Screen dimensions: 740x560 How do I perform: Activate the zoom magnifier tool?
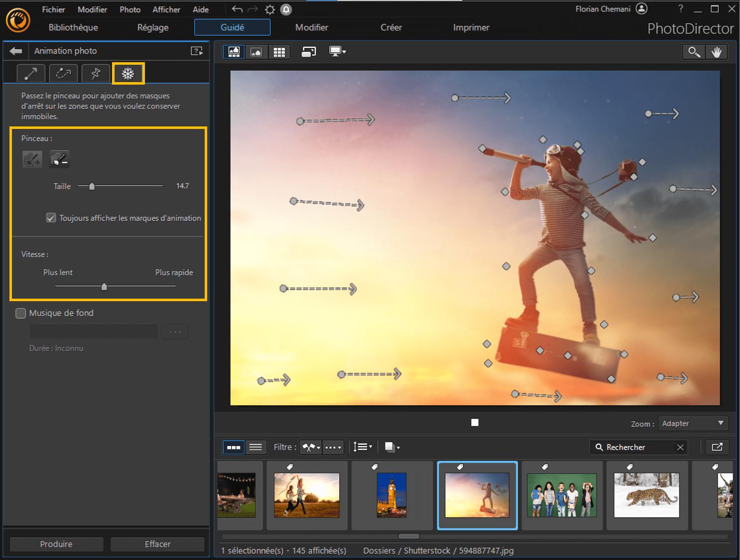click(x=693, y=51)
